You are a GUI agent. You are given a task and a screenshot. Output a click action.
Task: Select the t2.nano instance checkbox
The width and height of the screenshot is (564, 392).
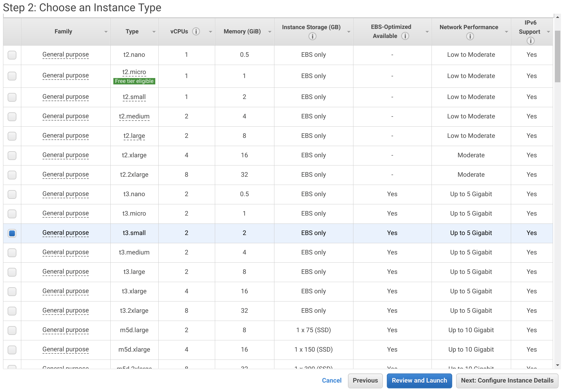tap(12, 55)
